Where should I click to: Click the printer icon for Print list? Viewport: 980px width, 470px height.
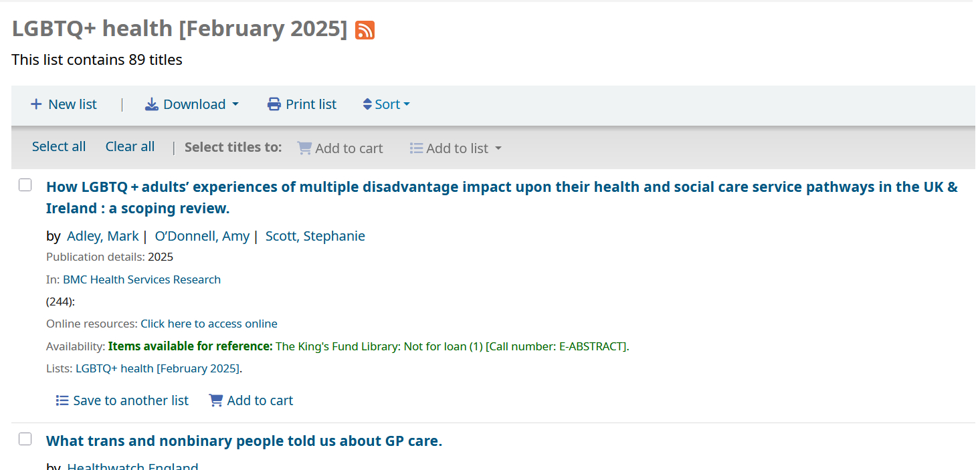(274, 104)
